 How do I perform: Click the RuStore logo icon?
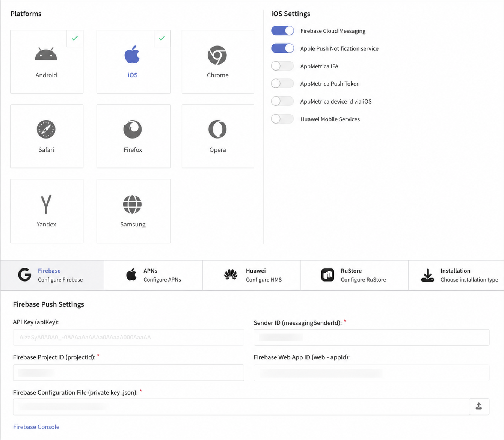[x=327, y=275]
